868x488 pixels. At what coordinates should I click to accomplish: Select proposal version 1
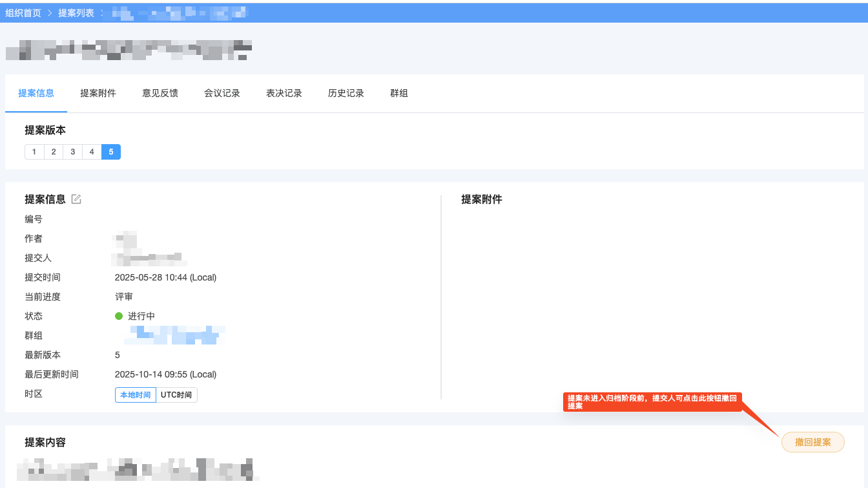tap(34, 151)
